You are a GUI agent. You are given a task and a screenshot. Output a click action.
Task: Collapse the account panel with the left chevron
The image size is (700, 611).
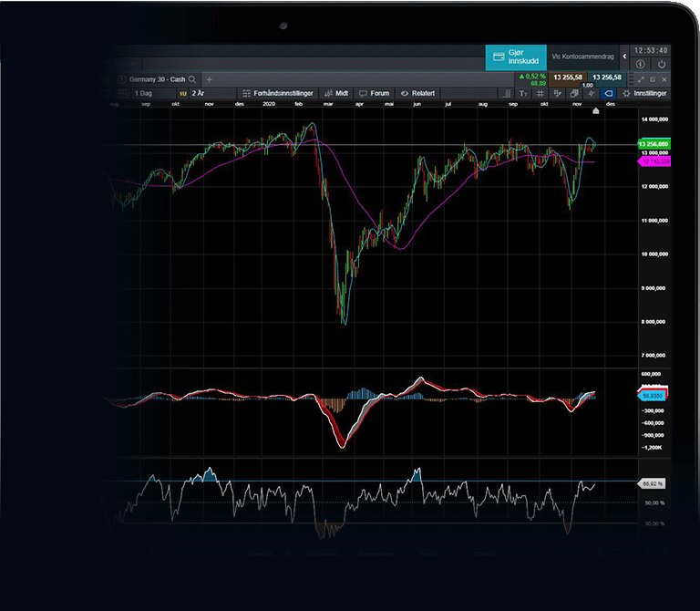tap(624, 57)
